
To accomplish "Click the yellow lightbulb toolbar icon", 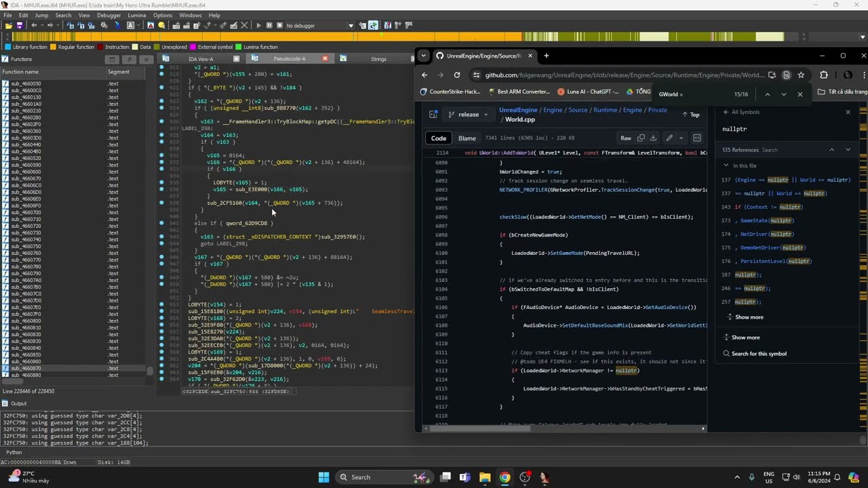I will [x=161, y=25].
